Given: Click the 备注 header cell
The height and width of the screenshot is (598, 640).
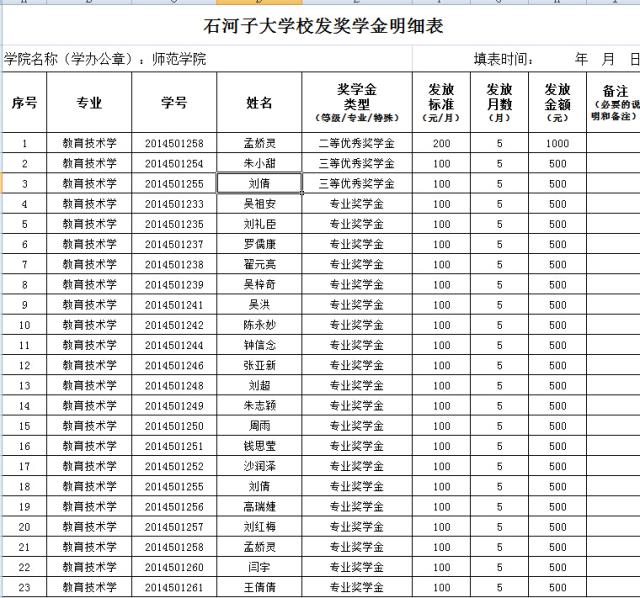Looking at the screenshot, I should pyautogui.click(x=613, y=102).
